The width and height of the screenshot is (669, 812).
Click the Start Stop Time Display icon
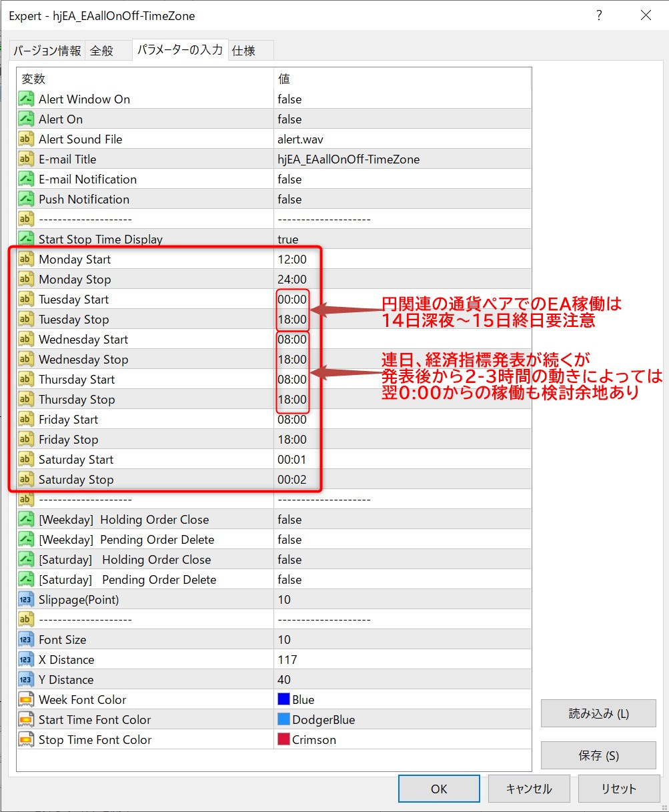click(x=26, y=240)
